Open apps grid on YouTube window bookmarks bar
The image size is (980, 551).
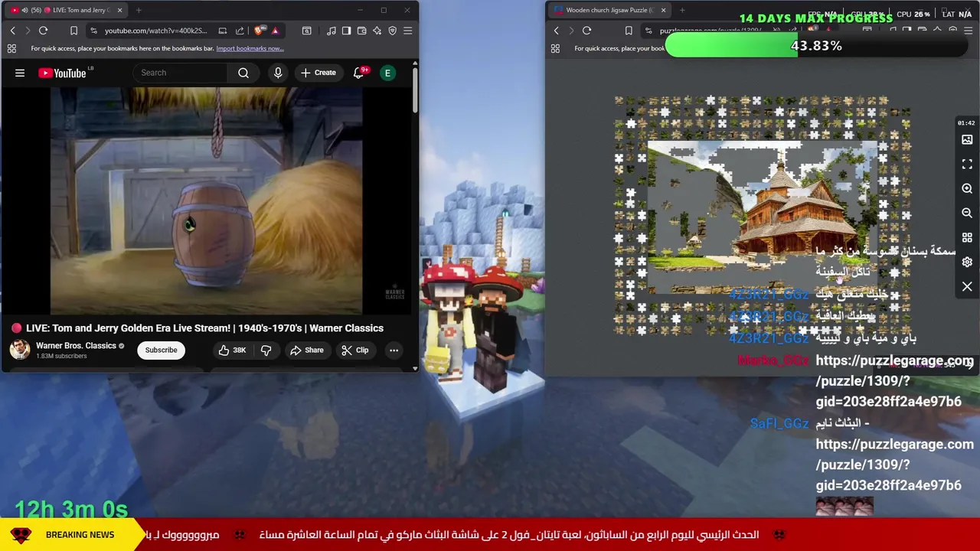coord(11,48)
